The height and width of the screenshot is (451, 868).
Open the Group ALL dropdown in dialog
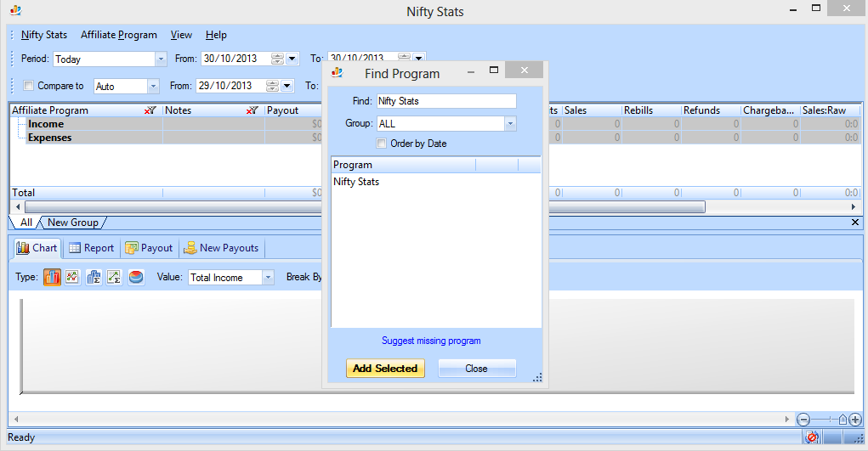pos(510,124)
